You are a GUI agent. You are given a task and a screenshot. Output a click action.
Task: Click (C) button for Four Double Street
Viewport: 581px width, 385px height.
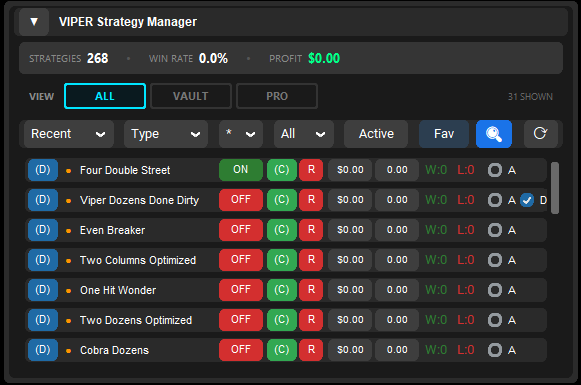click(282, 170)
